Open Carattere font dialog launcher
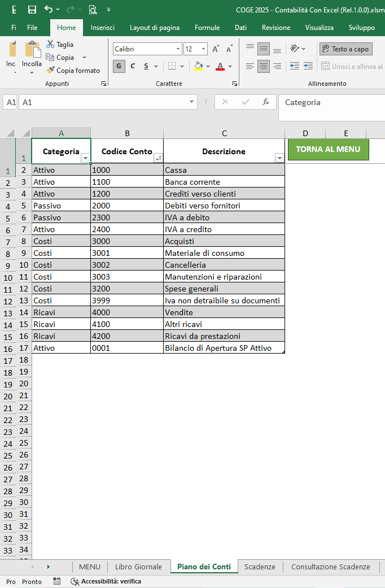This screenshot has height=588, width=385. coord(235,84)
